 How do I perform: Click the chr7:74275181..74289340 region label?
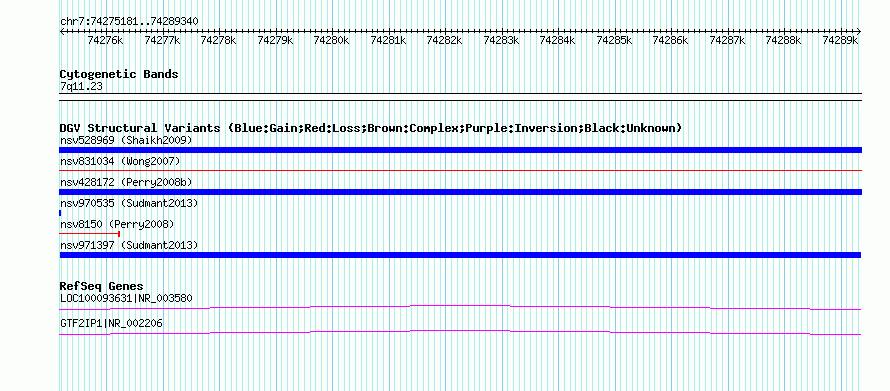(129, 21)
